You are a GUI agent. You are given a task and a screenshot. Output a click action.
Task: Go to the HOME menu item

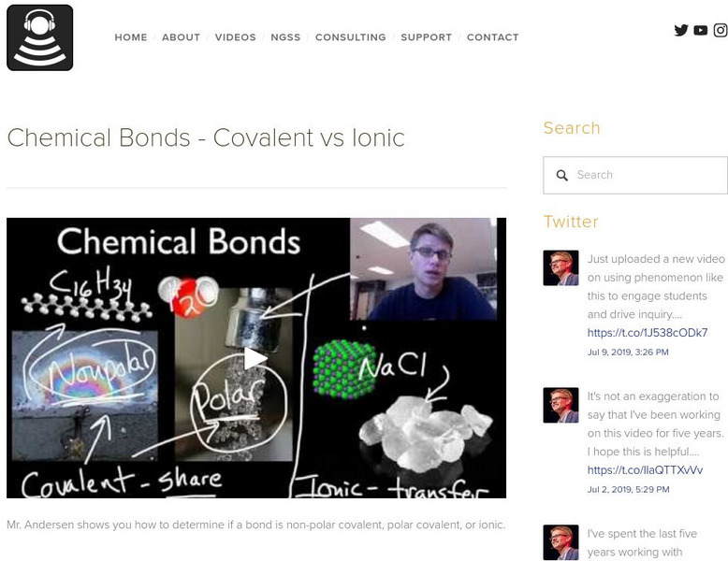click(x=131, y=37)
